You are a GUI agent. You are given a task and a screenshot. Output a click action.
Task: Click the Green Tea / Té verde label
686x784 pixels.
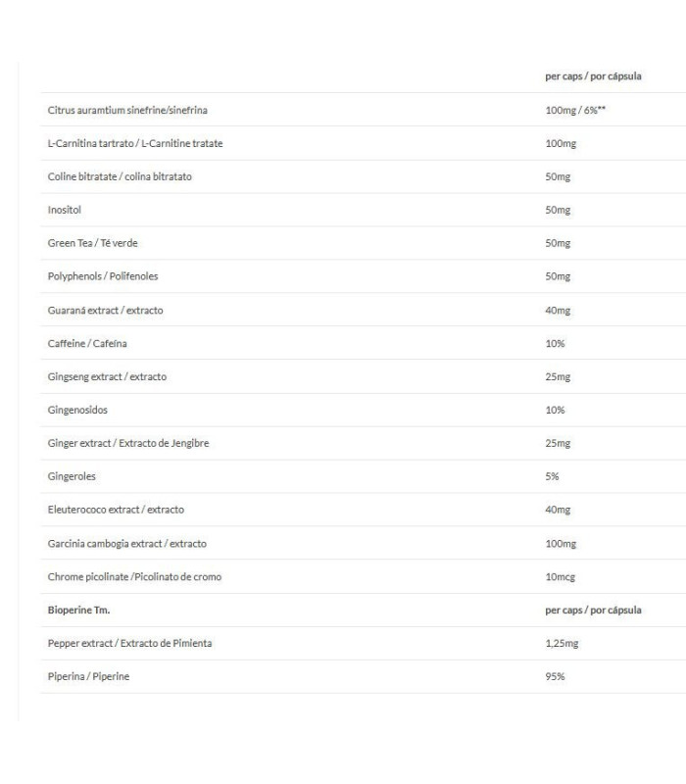(x=86, y=243)
